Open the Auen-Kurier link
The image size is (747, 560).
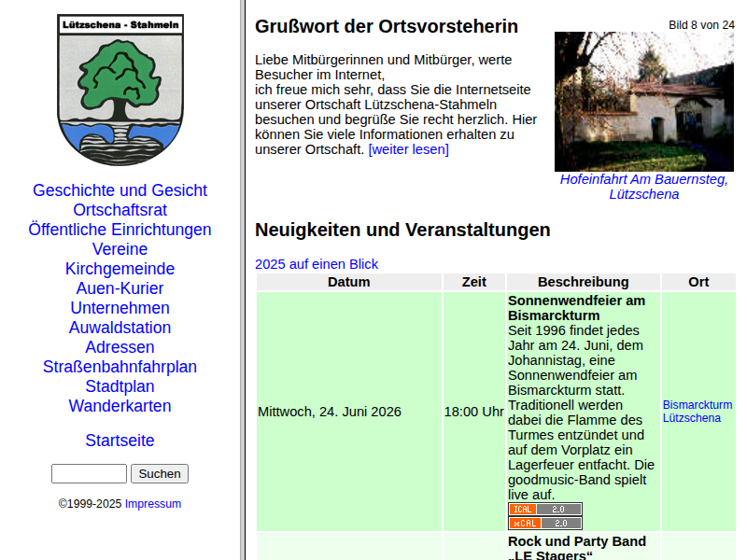[120, 288]
